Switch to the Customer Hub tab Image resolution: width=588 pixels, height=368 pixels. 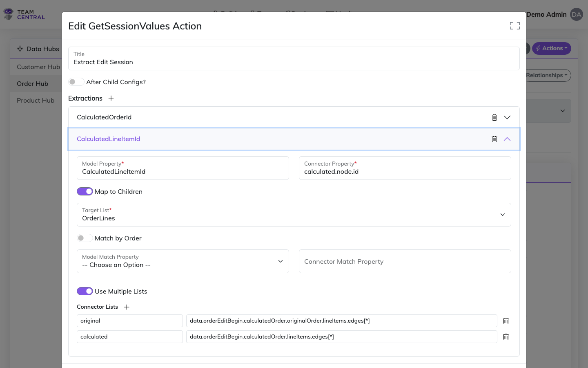(x=38, y=67)
